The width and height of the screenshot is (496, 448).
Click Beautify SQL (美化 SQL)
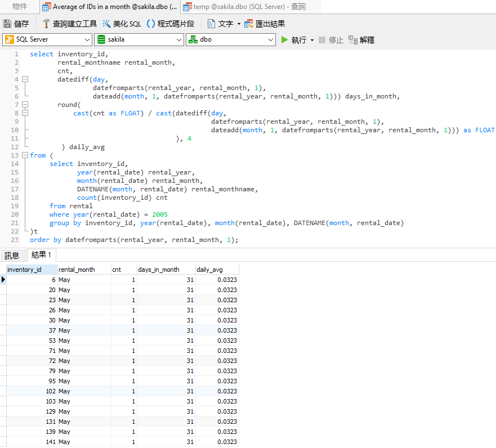point(121,24)
